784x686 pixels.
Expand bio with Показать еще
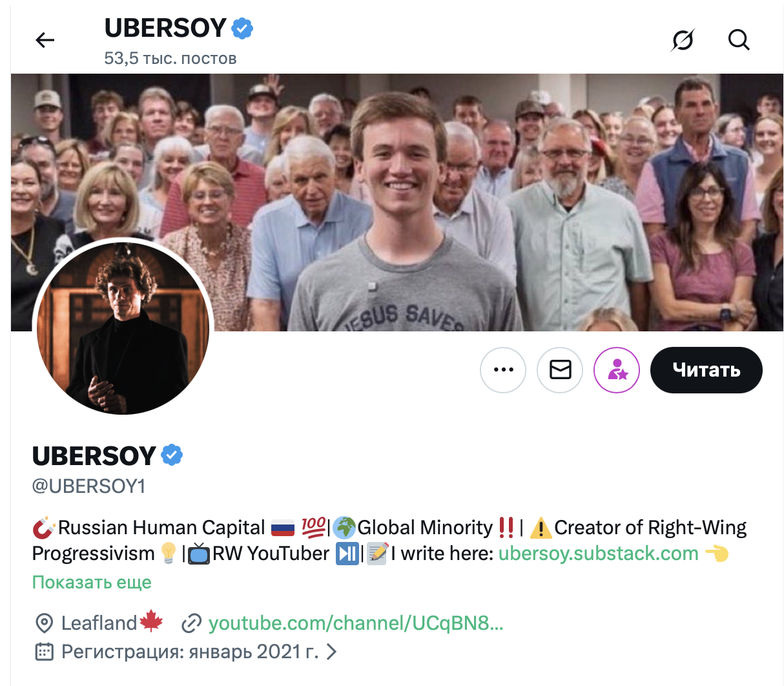pyautogui.click(x=92, y=582)
